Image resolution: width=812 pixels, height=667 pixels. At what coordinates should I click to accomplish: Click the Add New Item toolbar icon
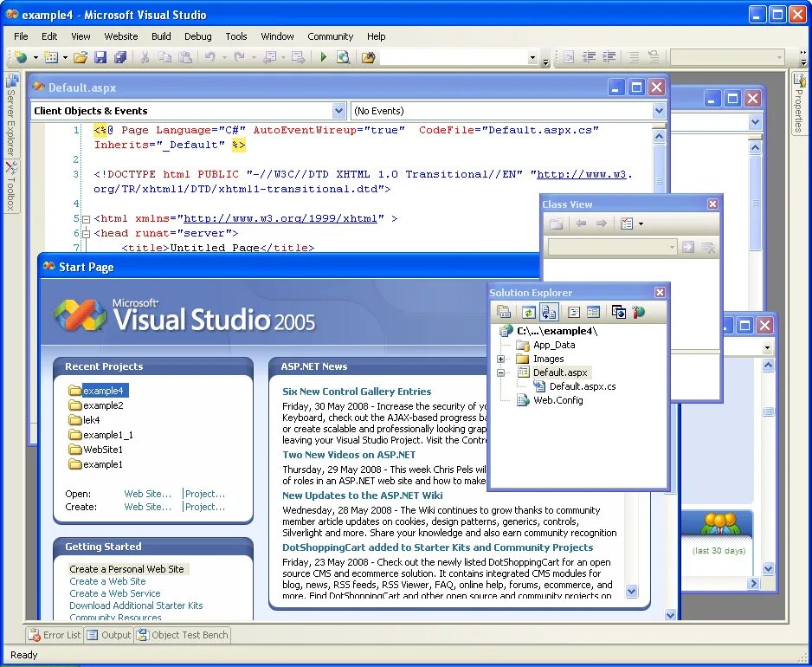click(x=51, y=57)
